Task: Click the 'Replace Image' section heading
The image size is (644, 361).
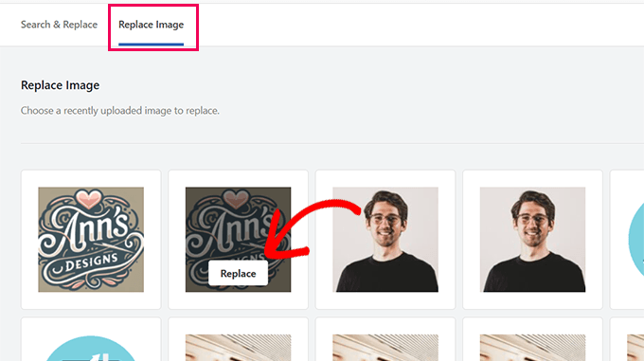Action: tap(61, 85)
